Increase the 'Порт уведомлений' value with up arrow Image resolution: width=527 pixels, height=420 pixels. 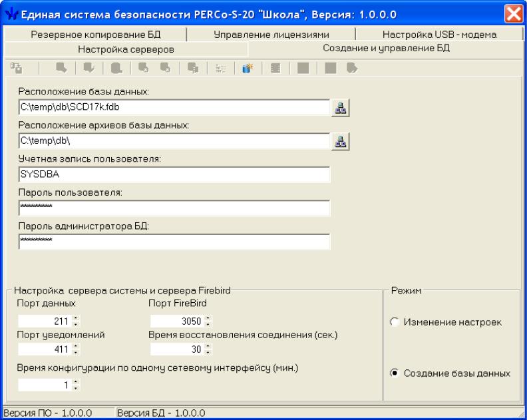coord(76,346)
